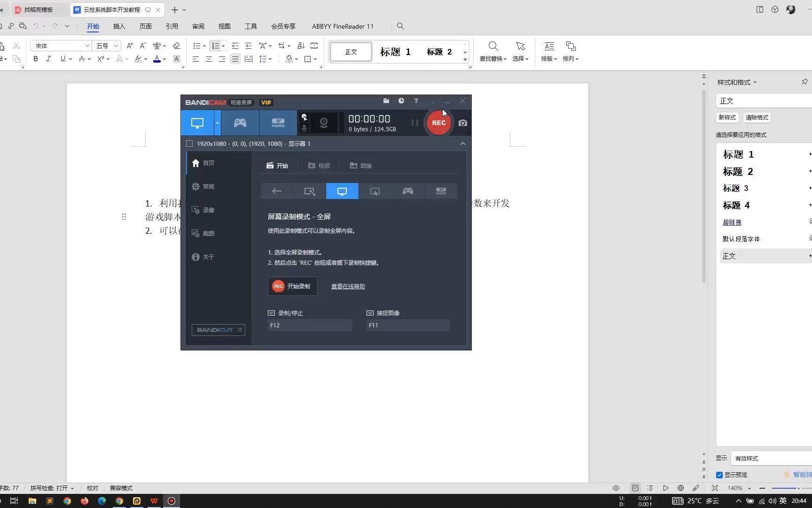Open the 查看在线帮助 link
The height and width of the screenshot is (508, 812).
pos(348,286)
